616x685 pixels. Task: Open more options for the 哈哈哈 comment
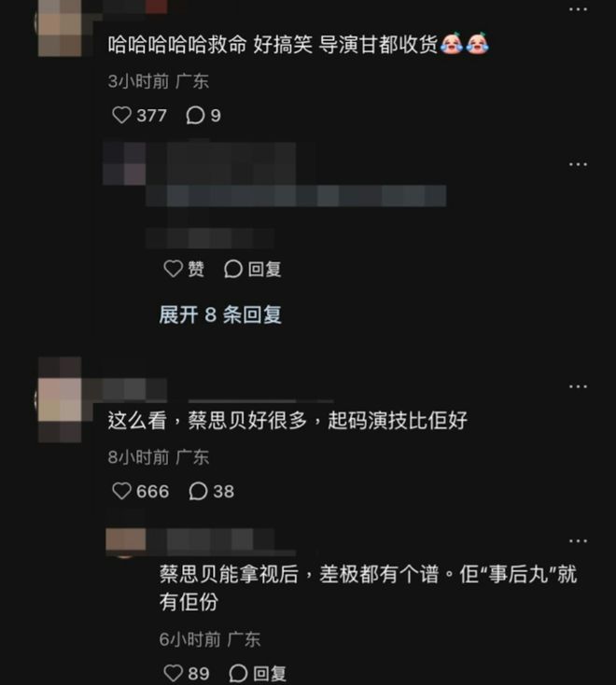coord(578,9)
